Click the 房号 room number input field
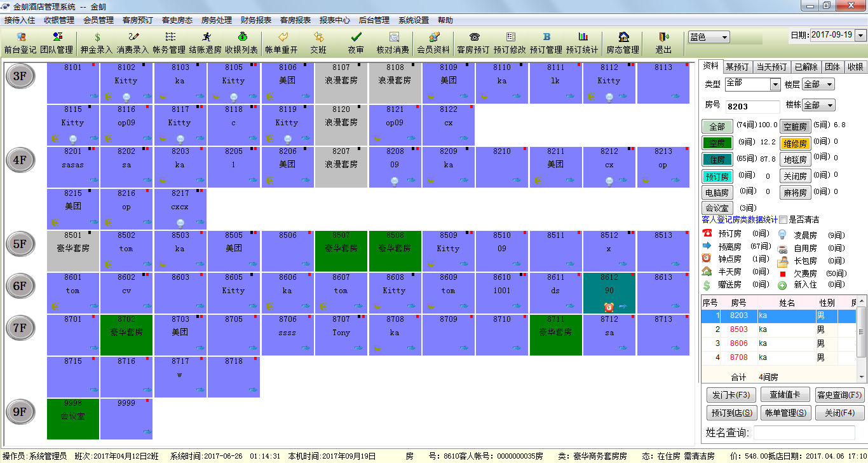Image resolution: width=868 pixels, height=463 pixels. [x=752, y=107]
